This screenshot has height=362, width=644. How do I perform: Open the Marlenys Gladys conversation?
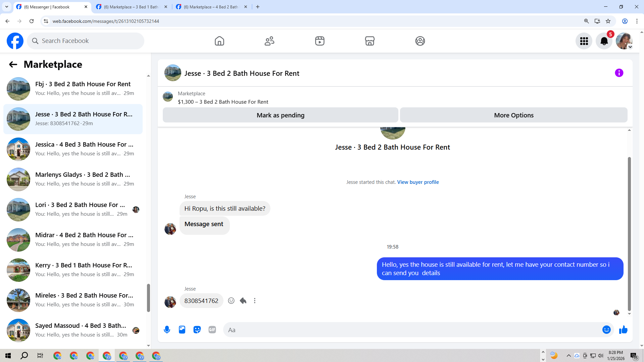[73, 179]
